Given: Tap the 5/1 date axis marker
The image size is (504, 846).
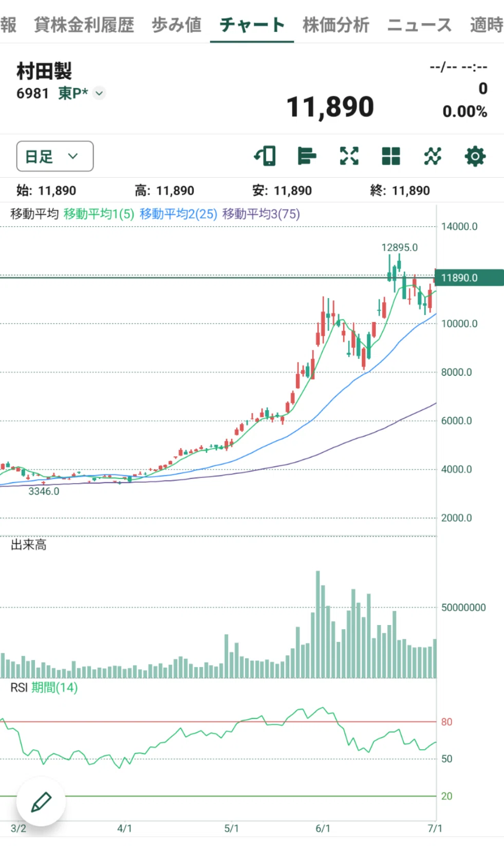Looking at the screenshot, I should pyautogui.click(x=231, y=829).
